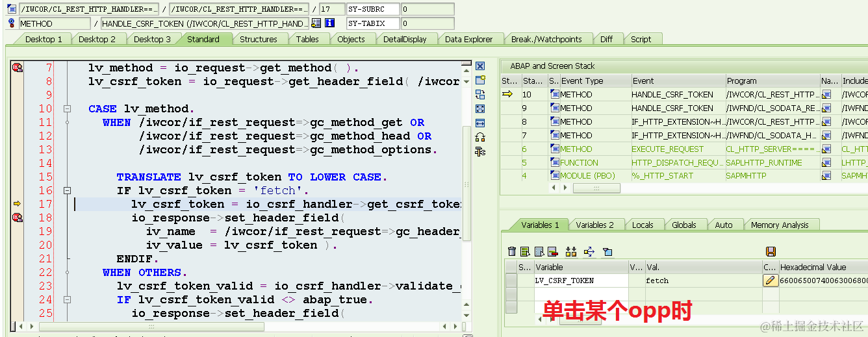Open the Script tab
868x337 pixels.
641,39
